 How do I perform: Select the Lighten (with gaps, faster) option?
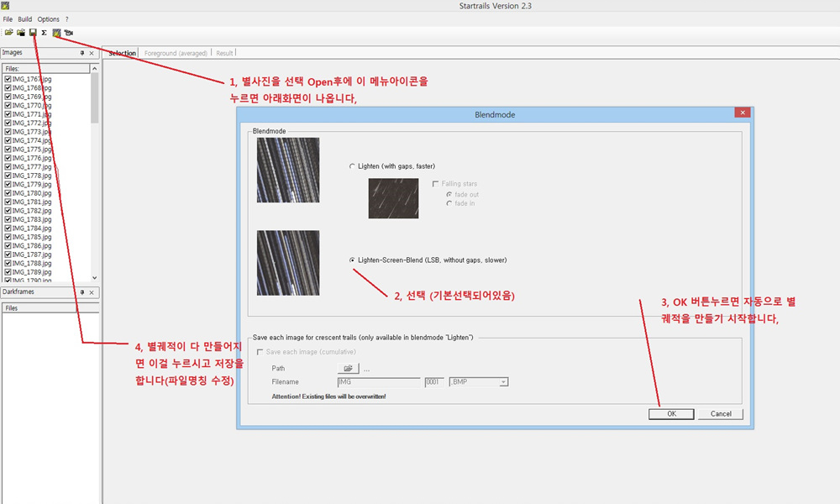(353, 166)
